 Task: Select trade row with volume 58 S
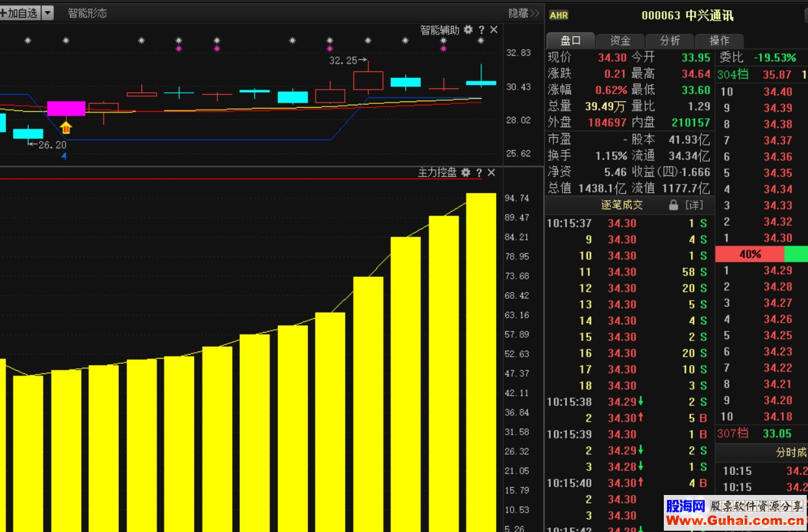tap(629, 272)
